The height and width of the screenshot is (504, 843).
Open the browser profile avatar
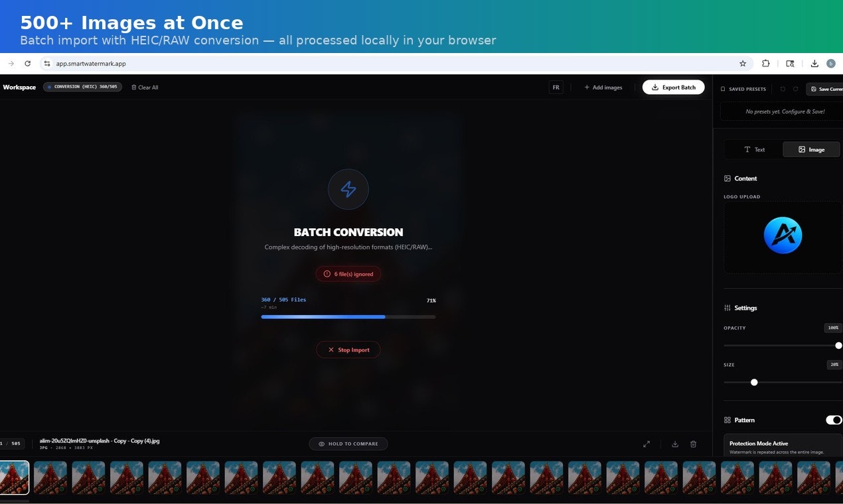coord(831,64)
